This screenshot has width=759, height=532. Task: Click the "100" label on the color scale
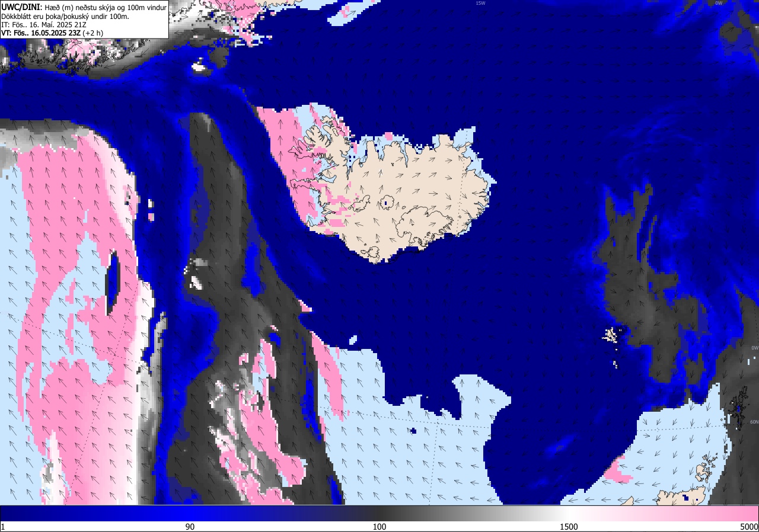coord(379,527)
